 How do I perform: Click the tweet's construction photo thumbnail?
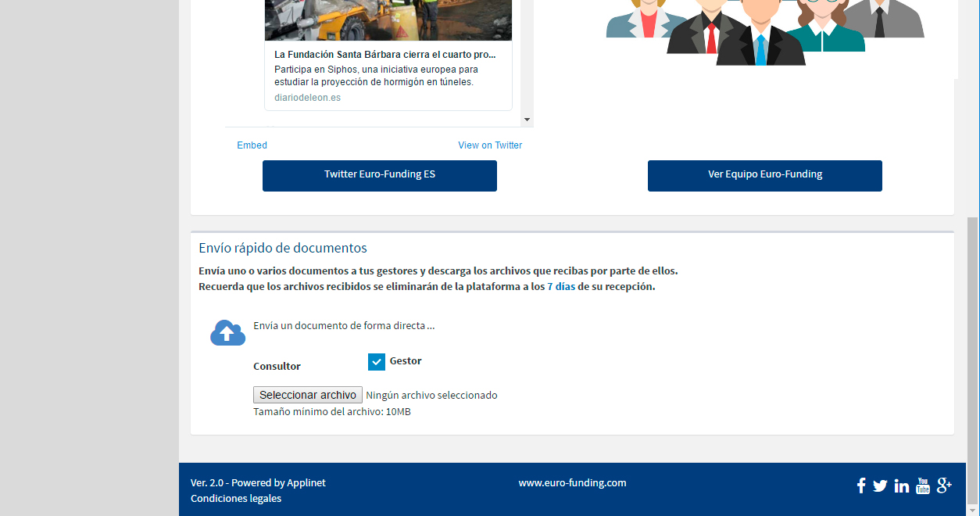tap(388, 20)
